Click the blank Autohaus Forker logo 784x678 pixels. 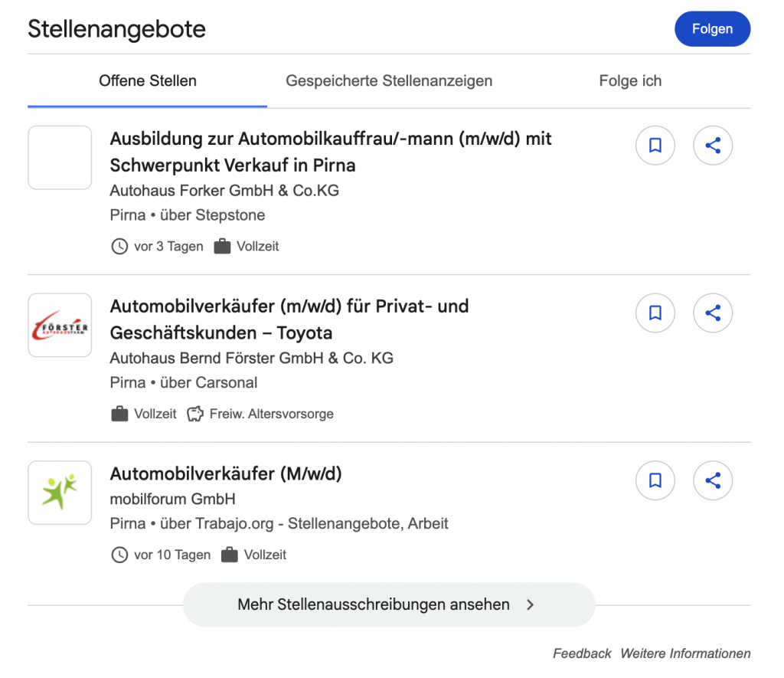(x=60, y=158)
